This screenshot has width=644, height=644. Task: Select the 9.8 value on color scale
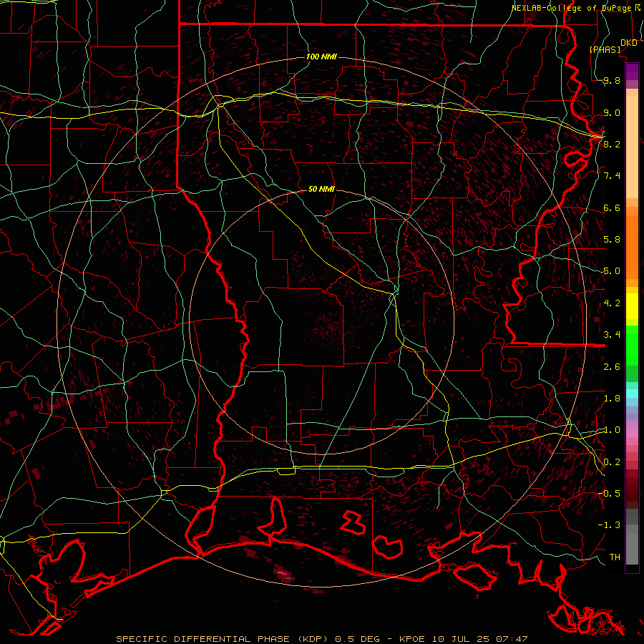point(612,80)
